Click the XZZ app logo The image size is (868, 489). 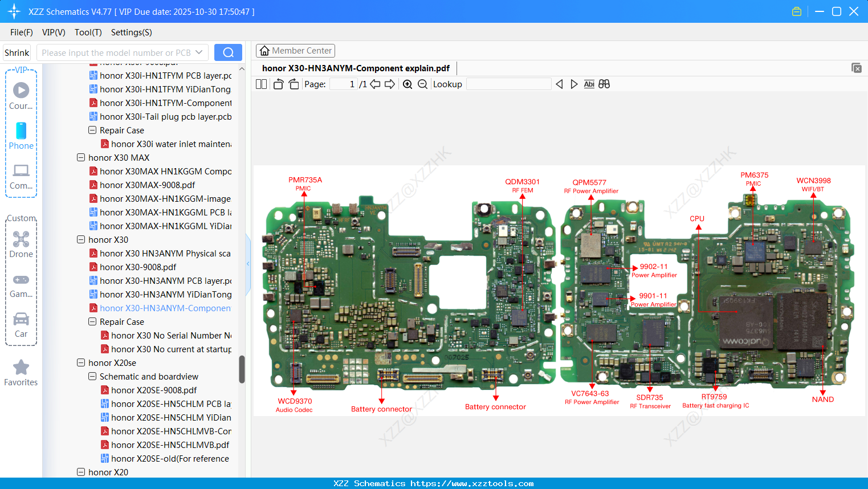[x=14, y=11]
